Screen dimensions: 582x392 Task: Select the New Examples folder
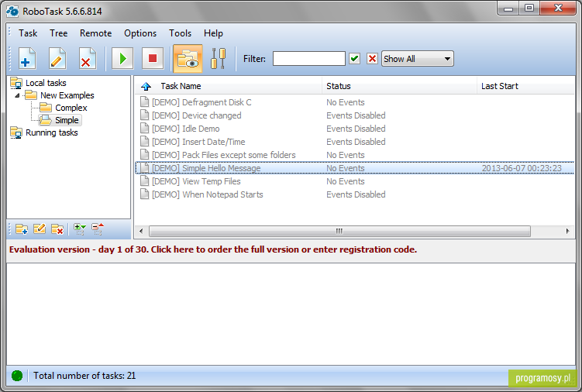coord(67,95)
